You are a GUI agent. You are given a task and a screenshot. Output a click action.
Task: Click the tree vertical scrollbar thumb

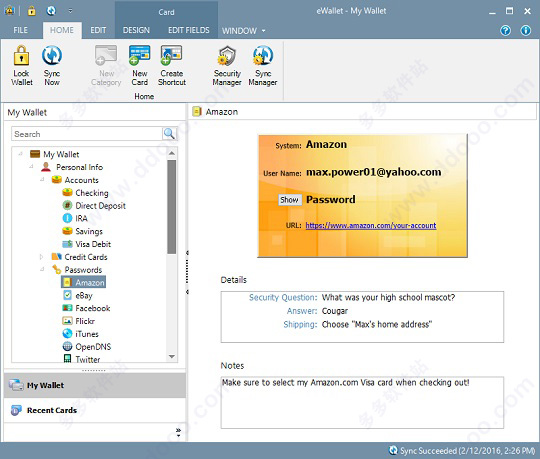[172, 207]
